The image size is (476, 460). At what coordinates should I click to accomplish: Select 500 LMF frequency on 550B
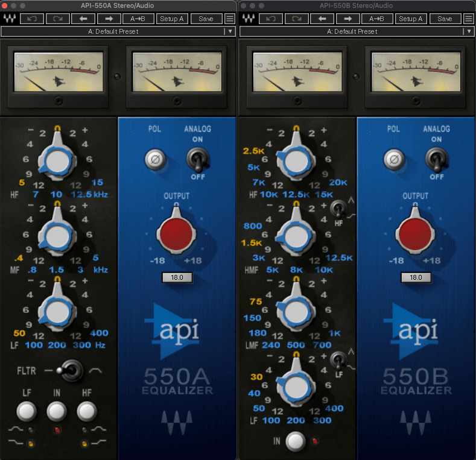point(296,345)
